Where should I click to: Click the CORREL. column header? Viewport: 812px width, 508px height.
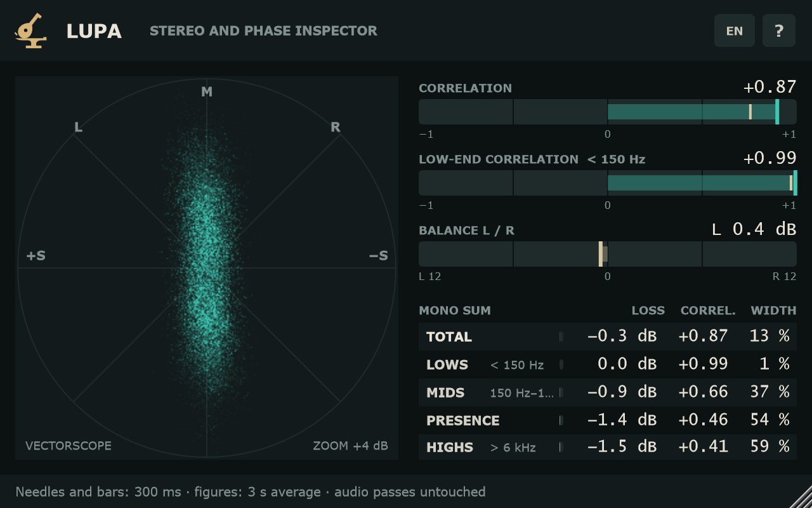708,311
